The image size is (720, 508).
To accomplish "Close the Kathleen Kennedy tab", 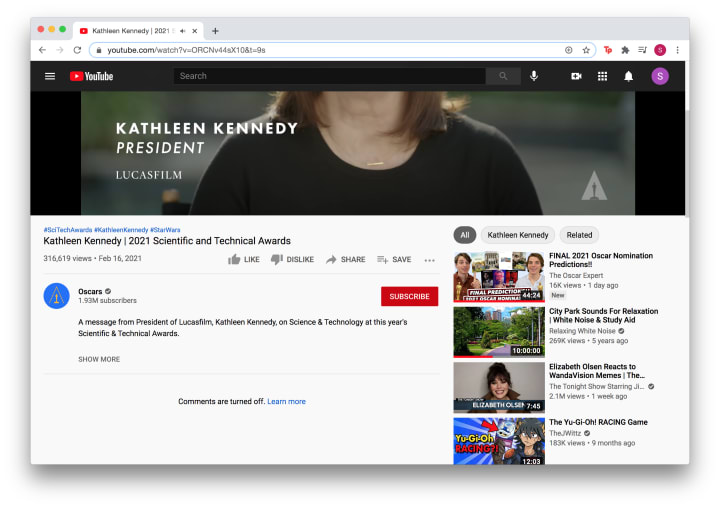I will pos(195,31).
